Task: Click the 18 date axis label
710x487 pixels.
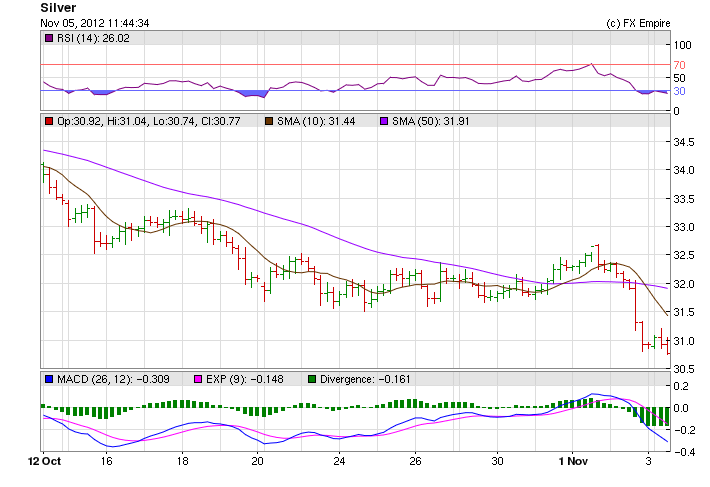Action: (x=182, y=461)
